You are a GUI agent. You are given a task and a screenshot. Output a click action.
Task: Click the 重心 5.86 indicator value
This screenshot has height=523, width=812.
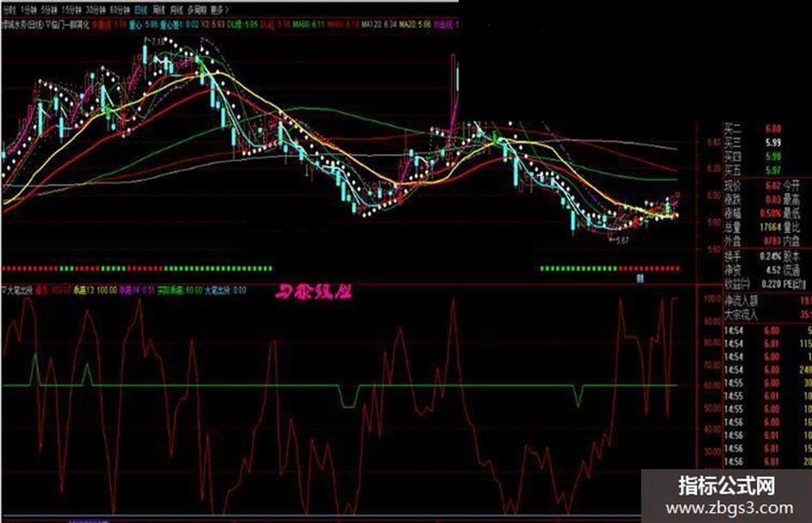coord(143,24)
